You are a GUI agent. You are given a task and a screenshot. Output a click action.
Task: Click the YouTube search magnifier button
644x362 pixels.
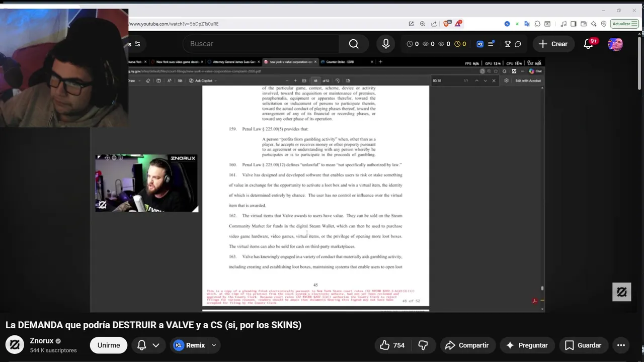[x=354, y=44]
